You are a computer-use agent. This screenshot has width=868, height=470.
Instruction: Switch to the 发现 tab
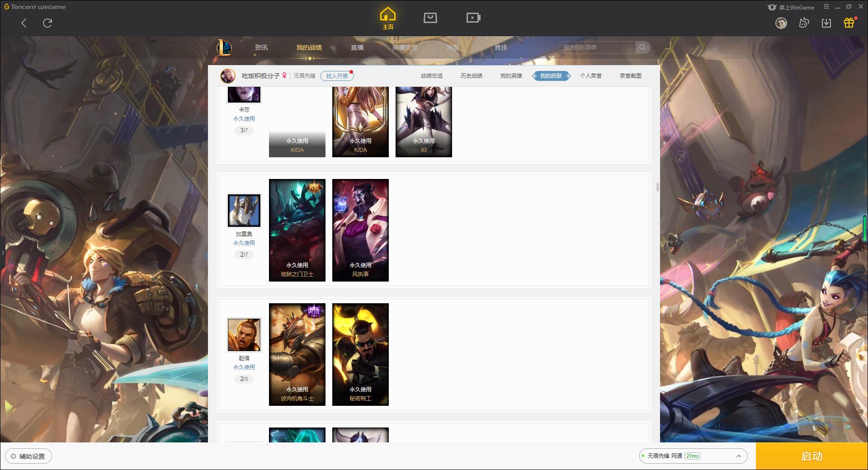(x=453, y=47)
